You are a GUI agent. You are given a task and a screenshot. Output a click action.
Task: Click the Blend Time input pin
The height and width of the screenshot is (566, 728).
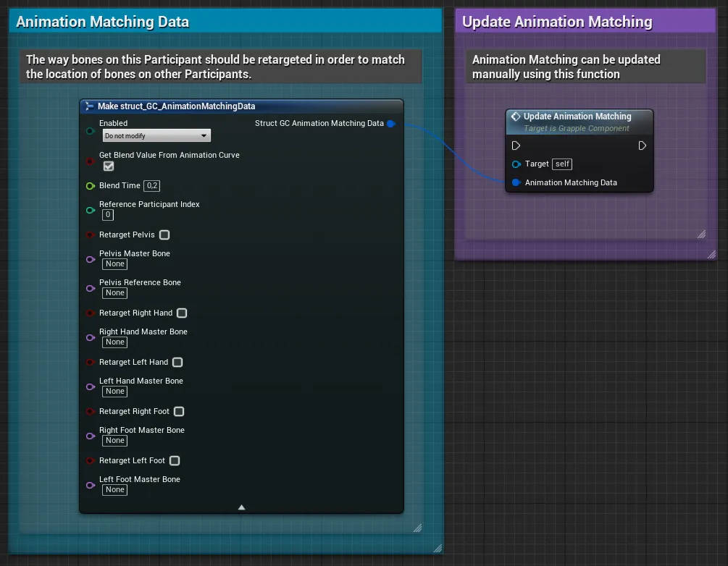pos(91,186)
